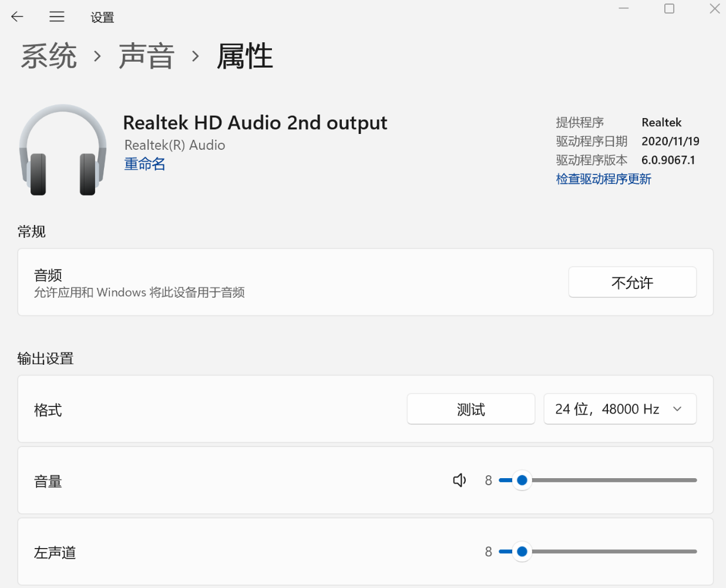This screenshot has width=726, height=588.
Task: Navigate to 系统 in the breadcrumb
Action: point(48,56)
